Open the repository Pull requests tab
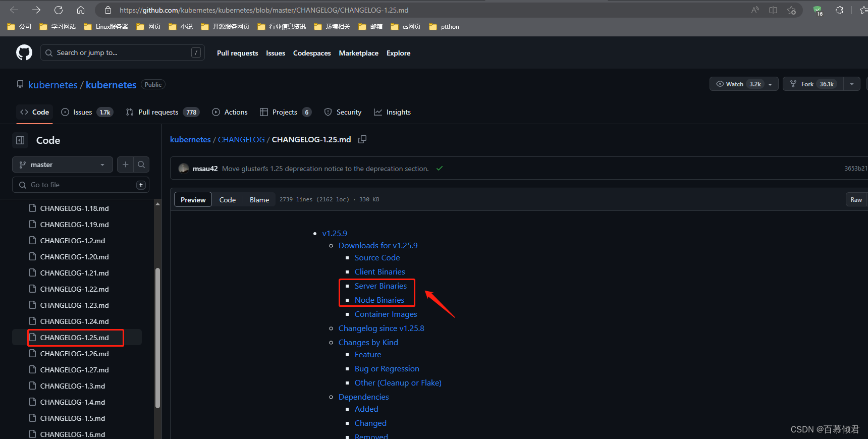Viewport: 868px width, 439px height. (x=162, y=112)
